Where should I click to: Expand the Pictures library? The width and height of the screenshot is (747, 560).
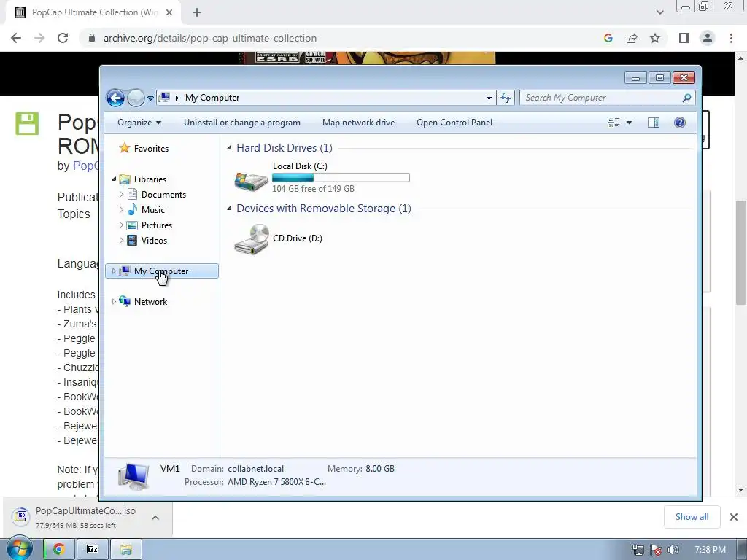click(x=121, y=225)
